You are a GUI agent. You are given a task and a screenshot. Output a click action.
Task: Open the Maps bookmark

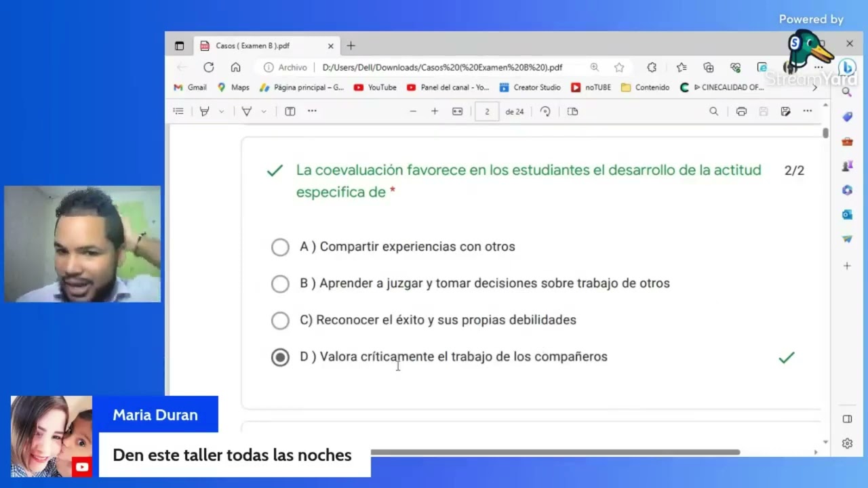pos(233,87)
